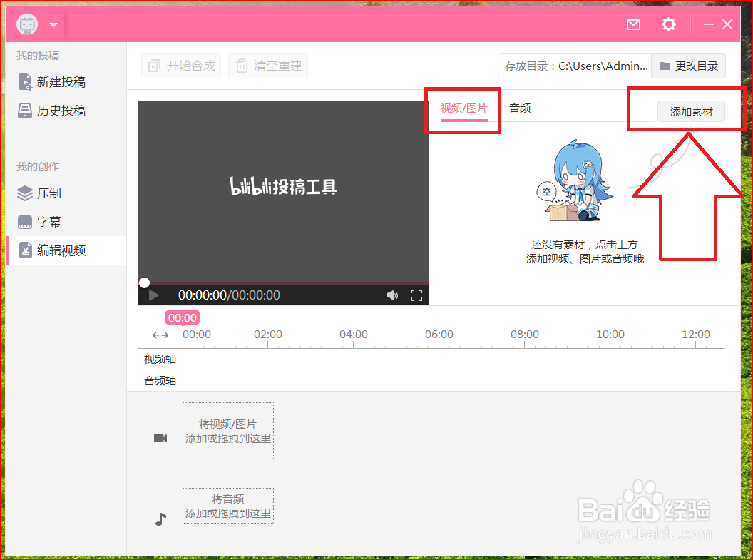Go to 压制 section
The height and width of the screenshot is (560, 753).
(x=66, y=193)
